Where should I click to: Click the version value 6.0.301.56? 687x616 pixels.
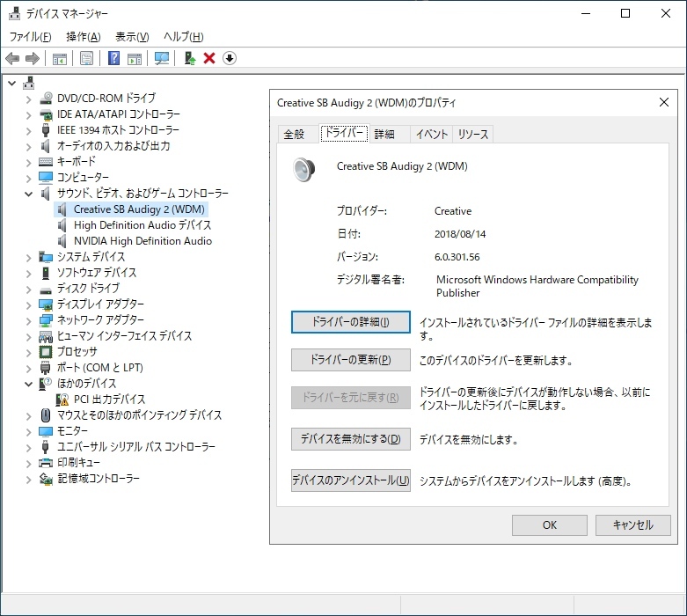tap(457, 257)
